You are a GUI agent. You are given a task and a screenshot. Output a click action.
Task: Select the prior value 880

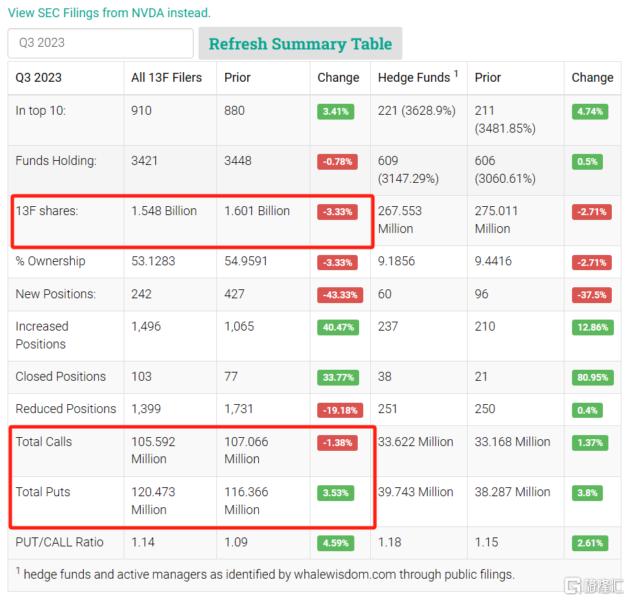click(234, 111)
